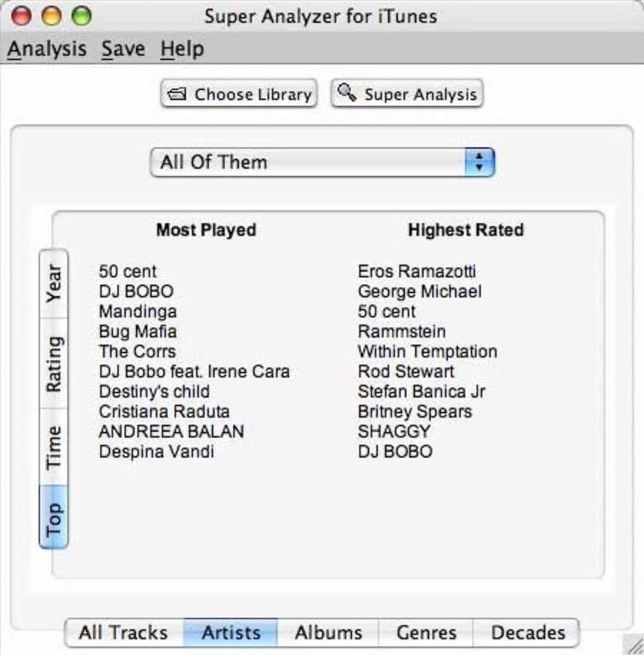Click 50 cent under Highest Rated

386,312
